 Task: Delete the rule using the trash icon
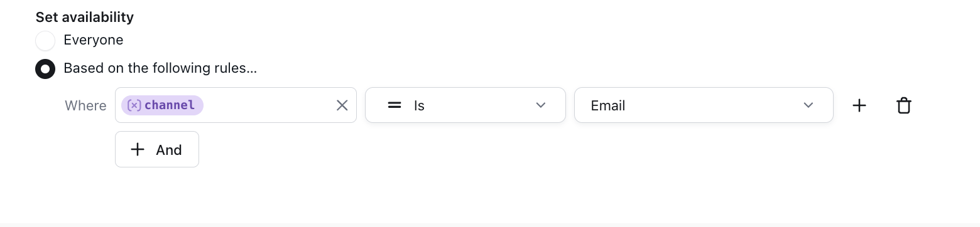[x=904, y=105]
